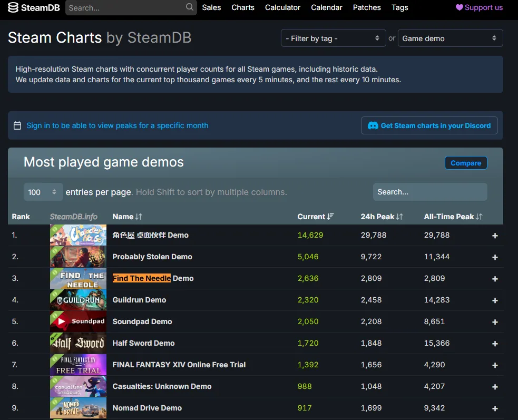518x420 pixels.
Task: Expand the plus icon for FINAL FANTASY XIV row
Action: pos(495,365)
